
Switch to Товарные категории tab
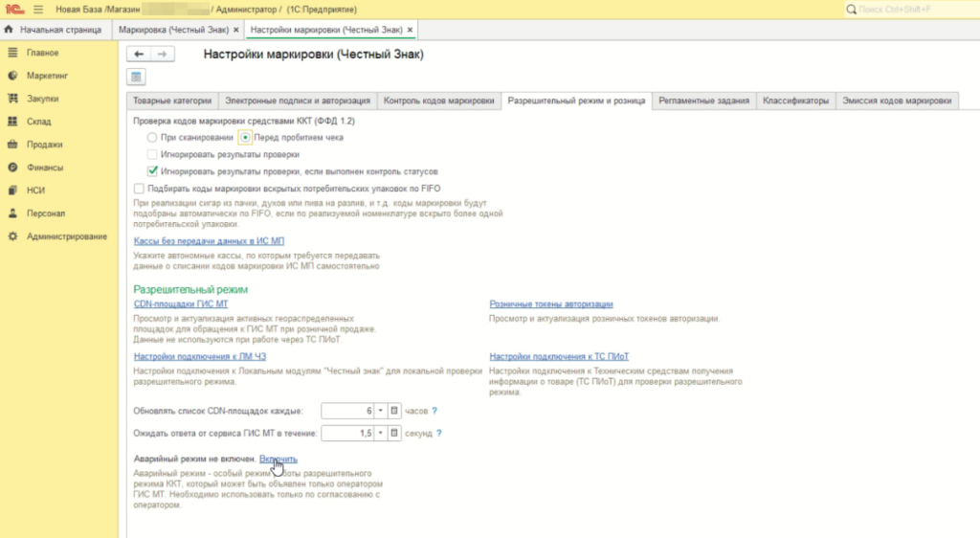coord(172,101)
